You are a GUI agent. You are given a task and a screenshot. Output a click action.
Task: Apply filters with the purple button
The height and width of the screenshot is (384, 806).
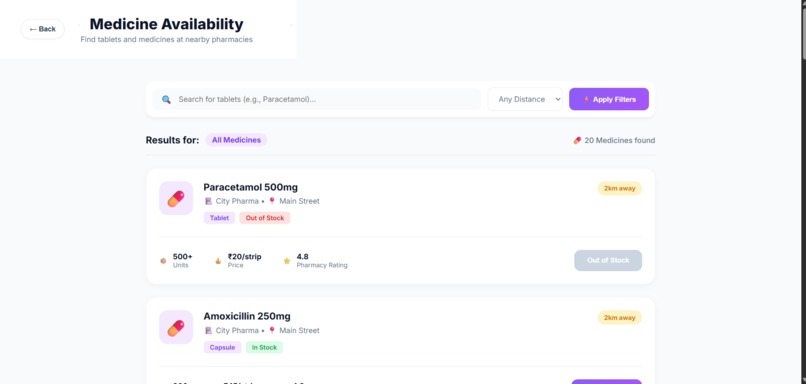coord(609,99)
